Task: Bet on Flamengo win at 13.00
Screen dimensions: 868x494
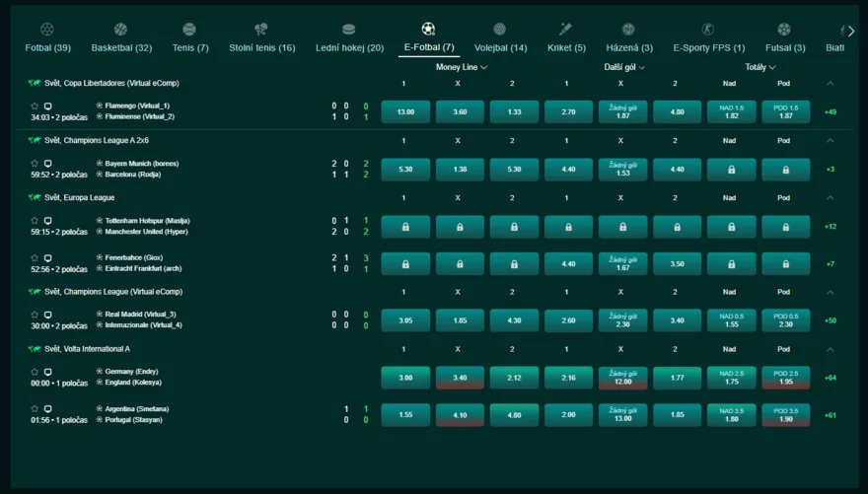Action: pyautogui.click(x=405, y=112)
